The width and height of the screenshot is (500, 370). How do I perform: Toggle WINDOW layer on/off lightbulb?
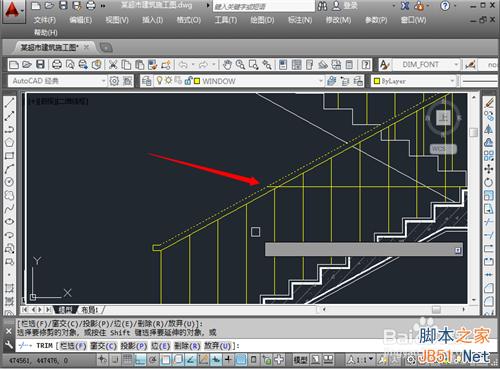click(x=160, y=81)
